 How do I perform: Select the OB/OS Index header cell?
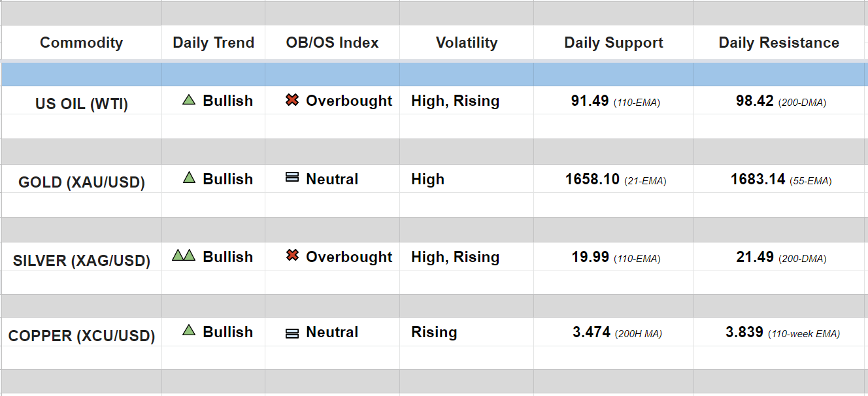tap(332, 43)
